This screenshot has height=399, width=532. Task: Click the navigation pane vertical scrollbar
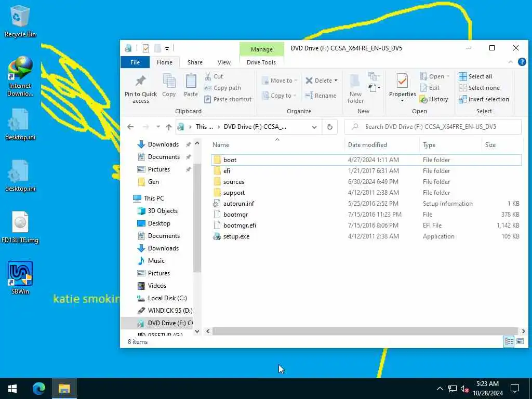(x=197, y=218)
